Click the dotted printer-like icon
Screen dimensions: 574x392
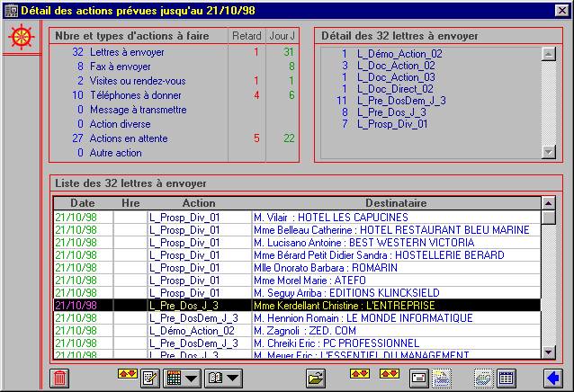[483, 379]
